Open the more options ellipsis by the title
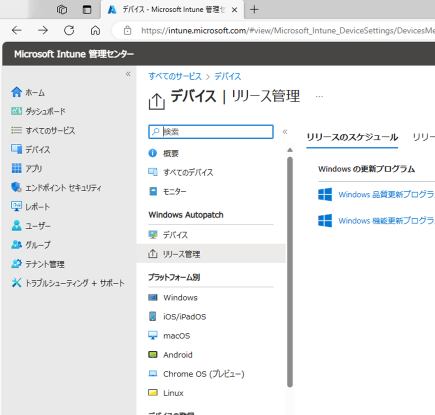 (x=319, y=96)
